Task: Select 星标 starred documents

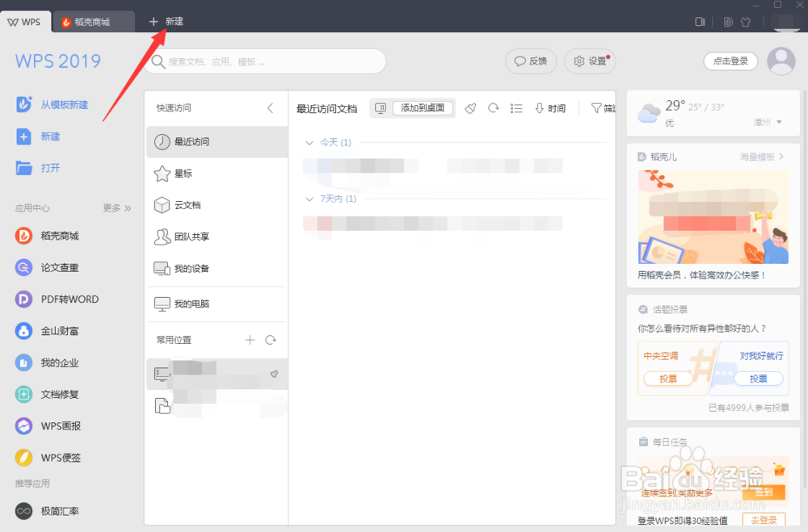Action: tap(217, 174)
